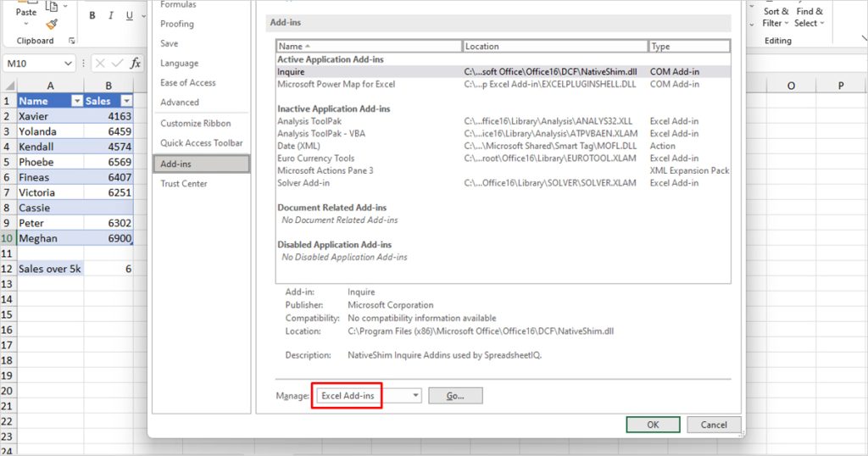Select the cell containing Yolanda
Image resolution: width=868 pixels, height=456 pixels.
[x=50, y=131]
